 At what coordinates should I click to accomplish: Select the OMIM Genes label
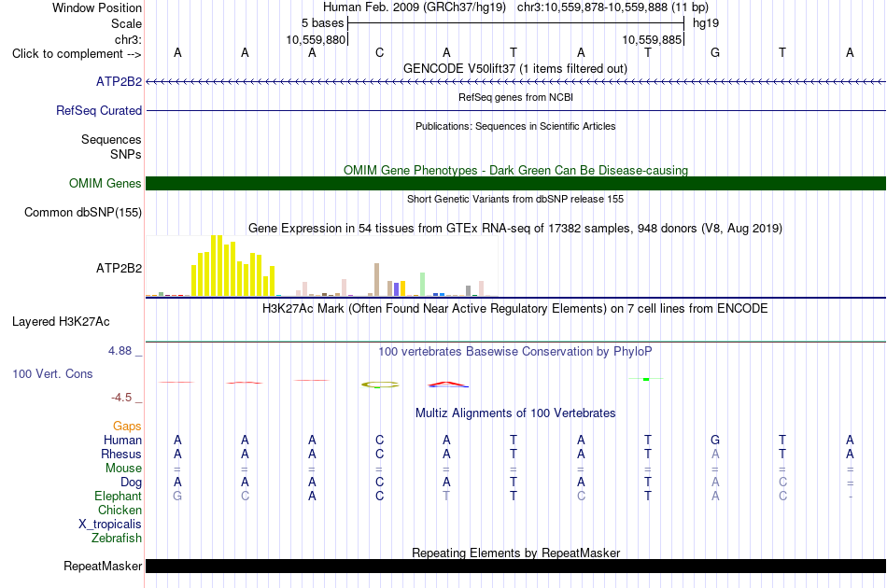coord(106,183)
